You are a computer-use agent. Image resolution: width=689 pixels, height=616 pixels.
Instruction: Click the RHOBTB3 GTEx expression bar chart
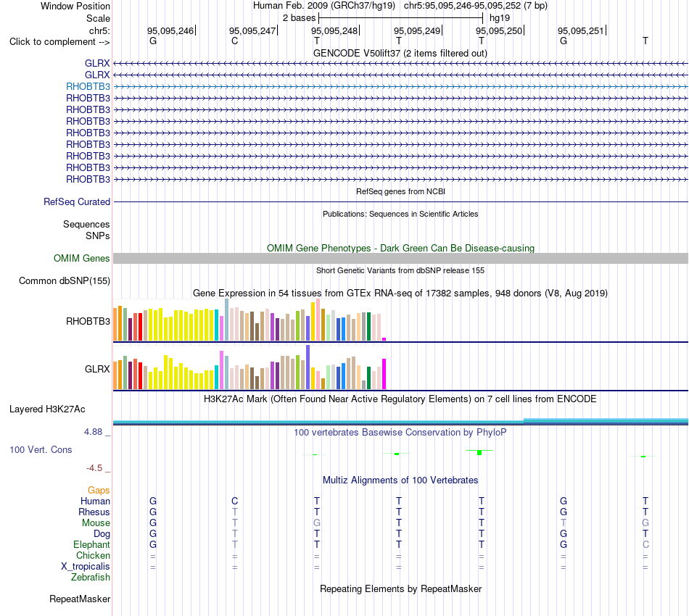[x=249, y=320]
